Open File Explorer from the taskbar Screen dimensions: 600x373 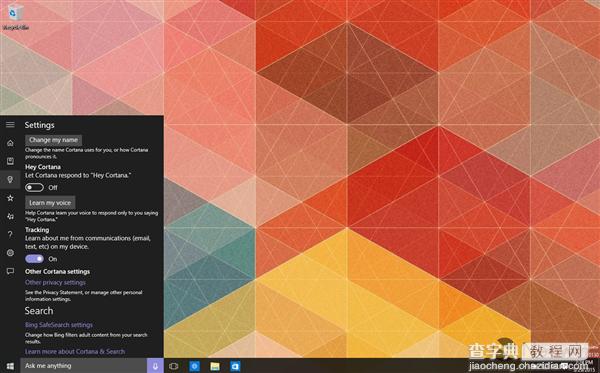click(215, 366)
